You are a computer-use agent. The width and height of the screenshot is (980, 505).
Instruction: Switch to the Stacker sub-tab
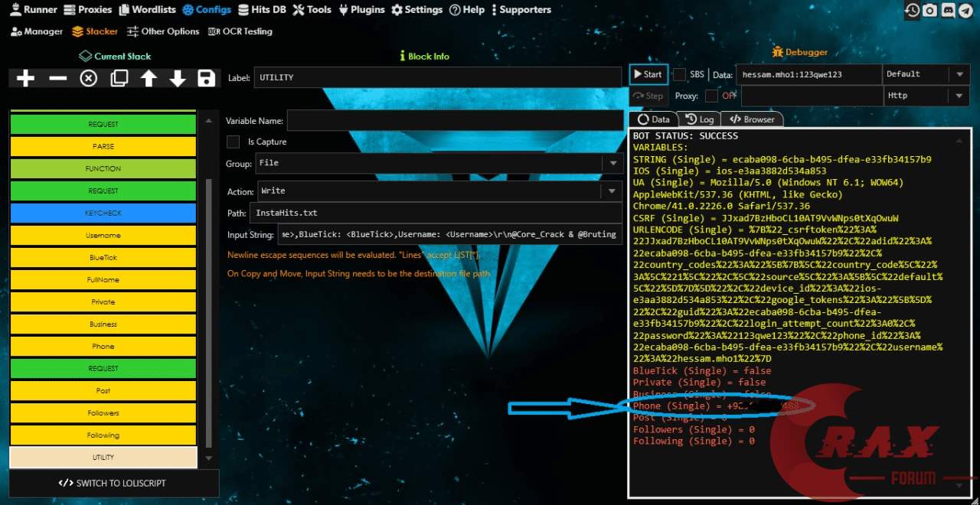tap(95, 31)
